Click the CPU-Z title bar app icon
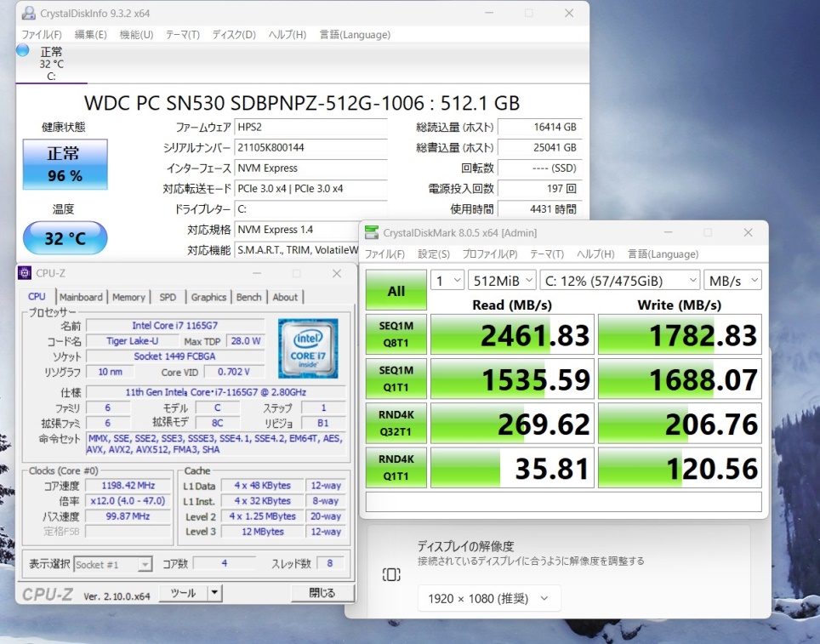Viewport: 820px width, 644px height. pos(25,273)
